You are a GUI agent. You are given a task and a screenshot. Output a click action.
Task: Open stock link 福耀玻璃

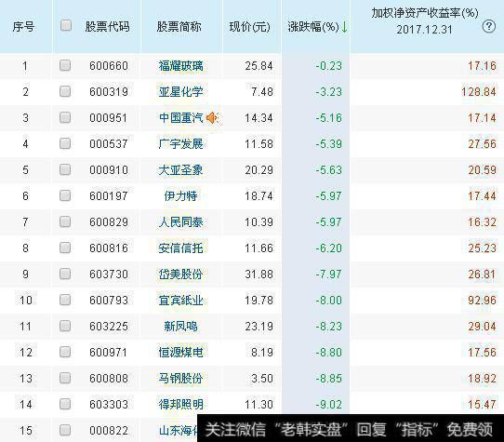[181, 66]
